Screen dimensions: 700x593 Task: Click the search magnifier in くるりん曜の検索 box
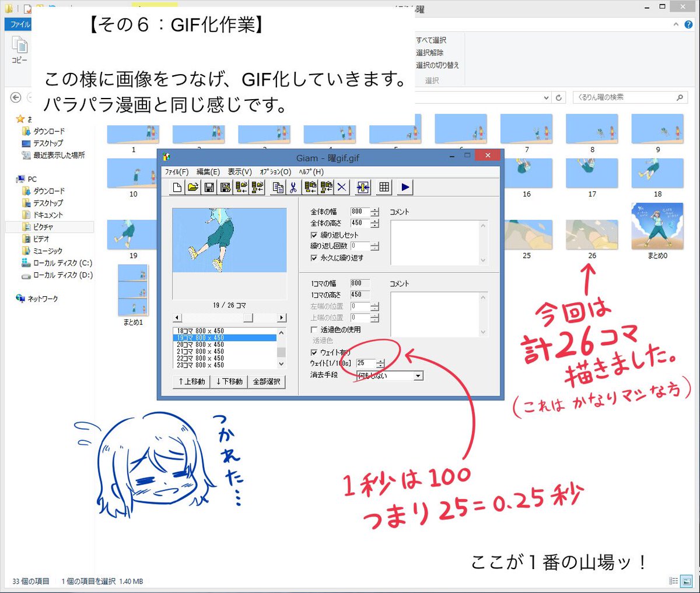(680, 97)
